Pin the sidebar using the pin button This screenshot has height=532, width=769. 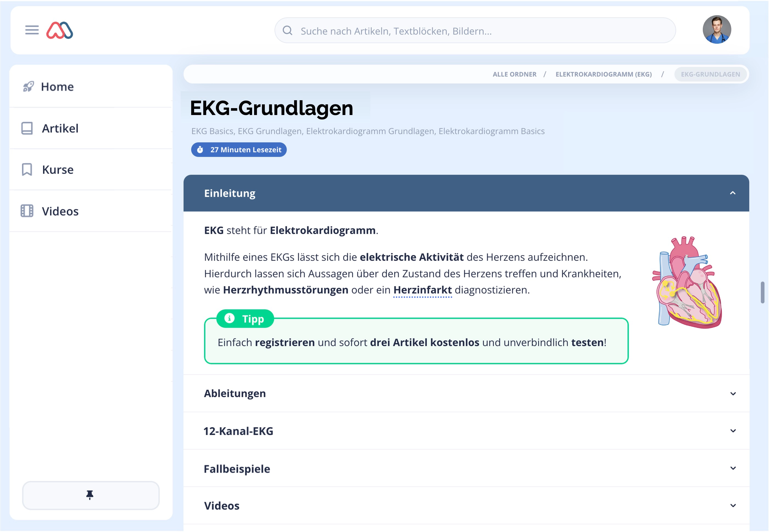(90, 496)
